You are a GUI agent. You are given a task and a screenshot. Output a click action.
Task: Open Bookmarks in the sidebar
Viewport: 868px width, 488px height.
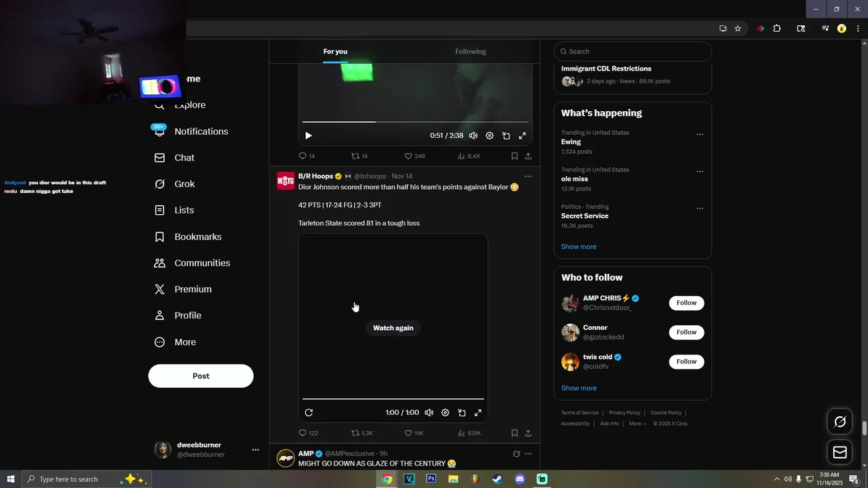click(x=188, y=237)
